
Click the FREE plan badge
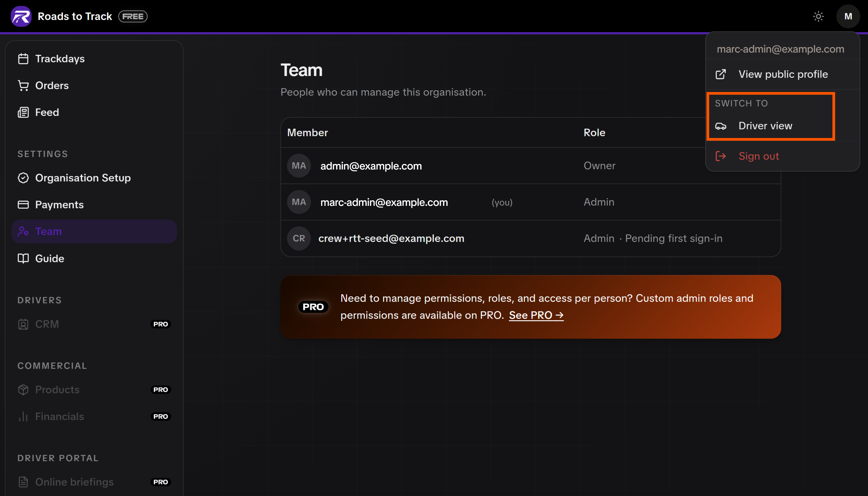(133, 16)
